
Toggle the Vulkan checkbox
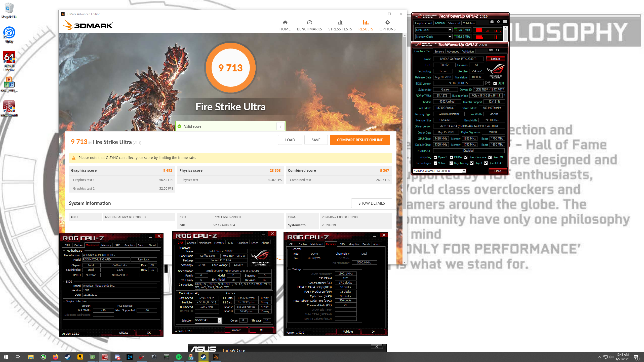click(x=435, y=163)
